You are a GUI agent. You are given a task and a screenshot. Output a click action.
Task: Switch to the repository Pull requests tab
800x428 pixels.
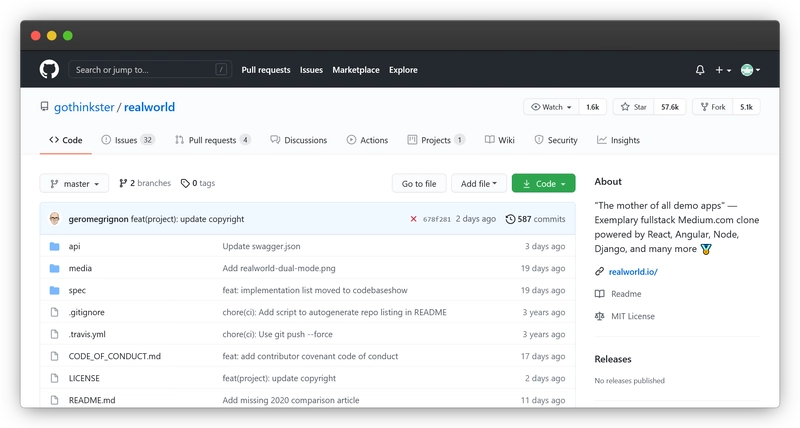coord(212,140)
